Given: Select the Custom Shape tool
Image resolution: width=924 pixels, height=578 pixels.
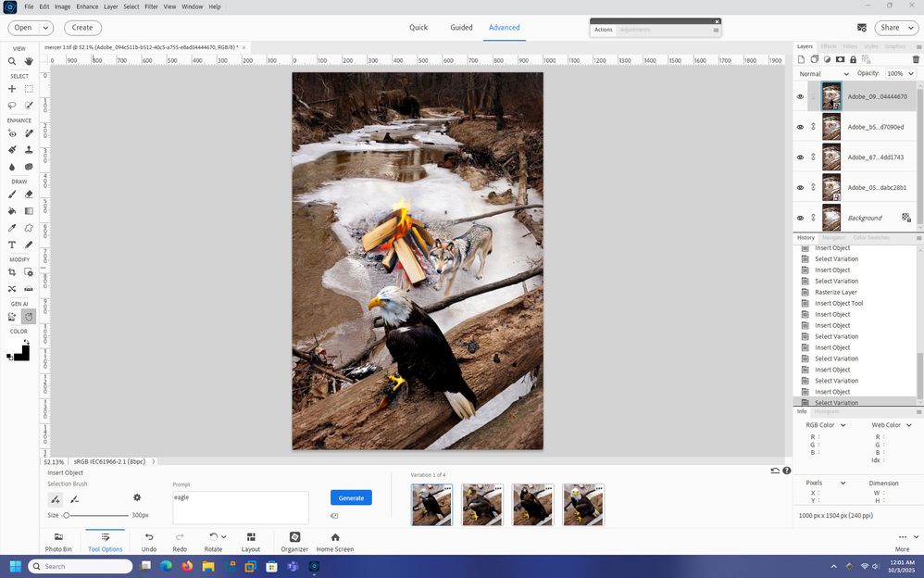Looking at the screenshot, I should [29, 228].
